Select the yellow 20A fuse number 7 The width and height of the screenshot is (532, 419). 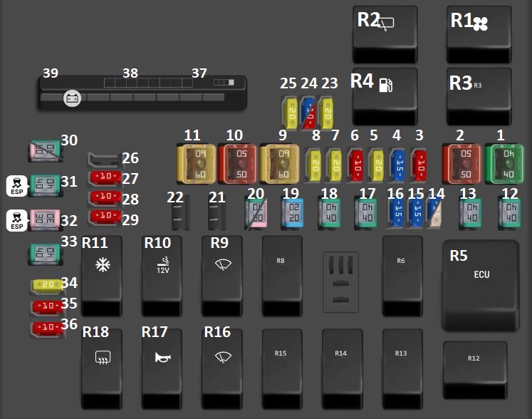point(334,165)
